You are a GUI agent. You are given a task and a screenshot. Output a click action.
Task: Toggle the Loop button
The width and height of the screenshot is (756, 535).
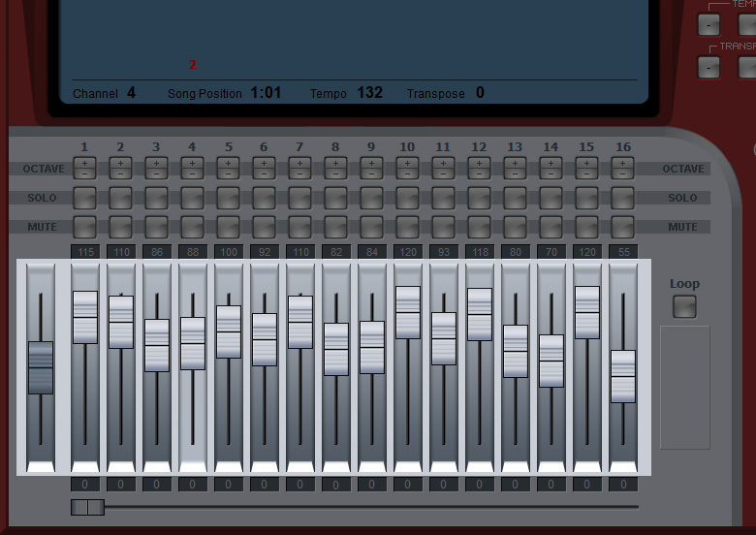coord(684,306)
